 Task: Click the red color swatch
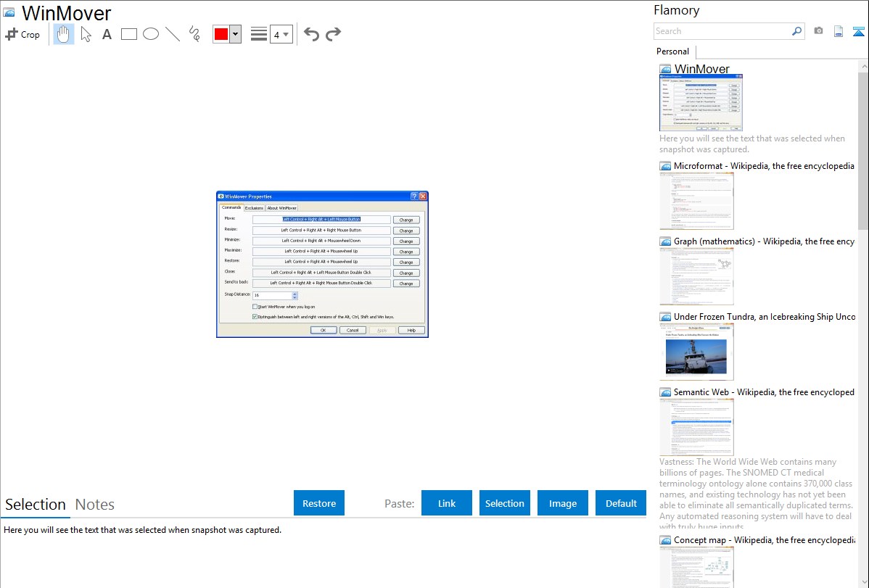tap(221, 34)
